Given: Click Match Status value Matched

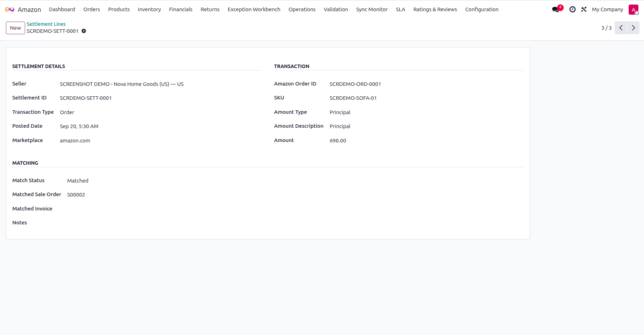Looking at the screenshot, I should coord(78,181).
